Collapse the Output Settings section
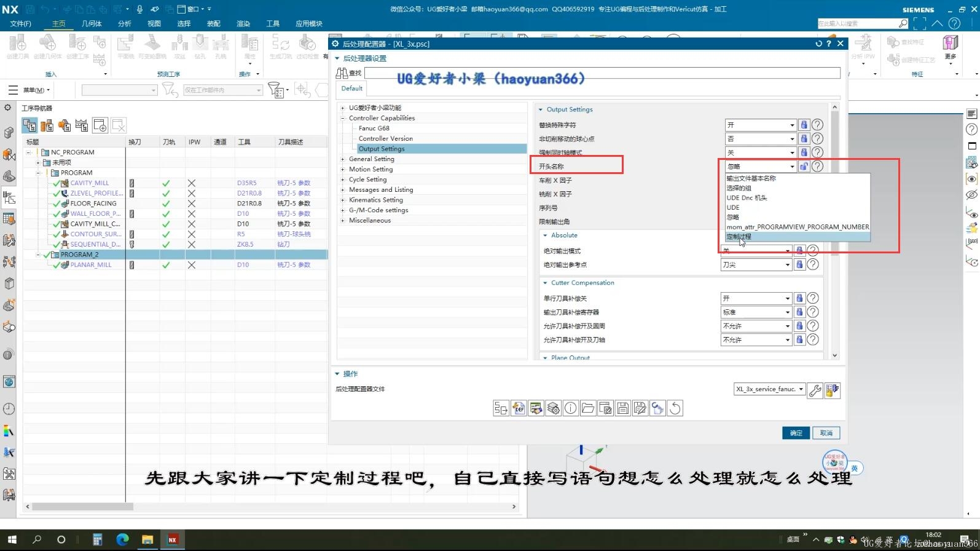The image size is (980, 551). click(x=541, y=109)
